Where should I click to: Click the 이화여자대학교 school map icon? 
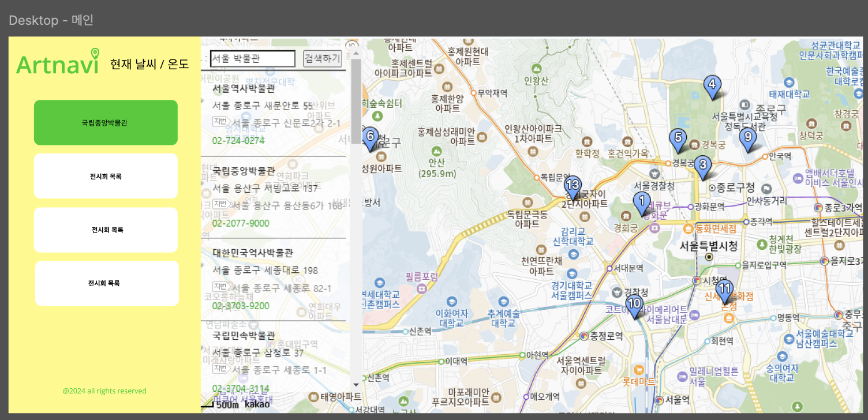(453, 301)
